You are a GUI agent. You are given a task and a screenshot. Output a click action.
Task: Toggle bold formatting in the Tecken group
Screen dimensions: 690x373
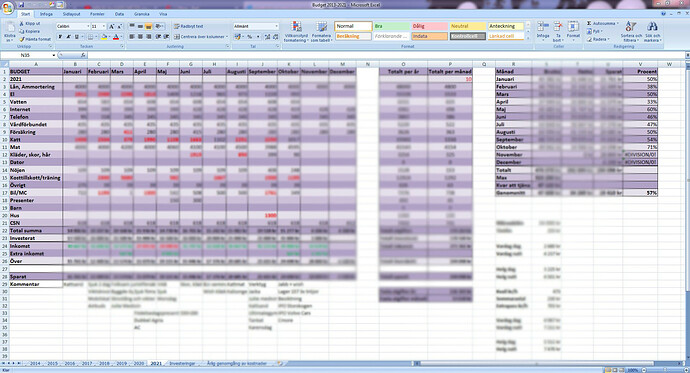pos(60,37)
